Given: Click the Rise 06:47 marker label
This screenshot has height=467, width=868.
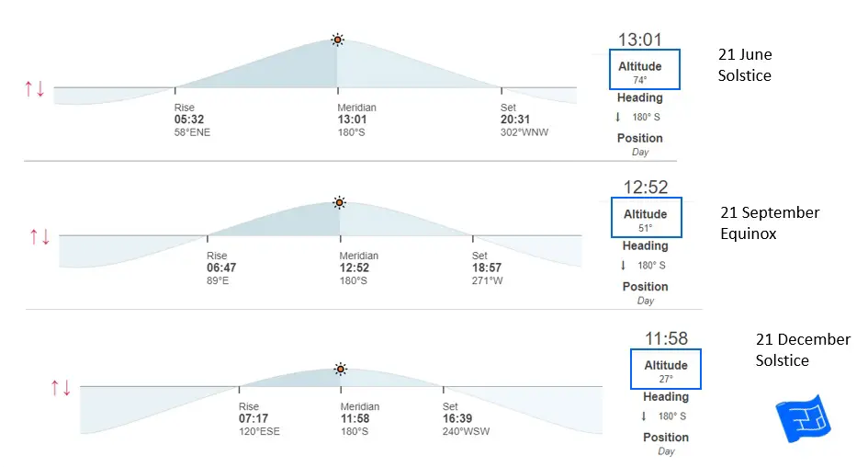Looking at the screenshot, I should 221,268.
